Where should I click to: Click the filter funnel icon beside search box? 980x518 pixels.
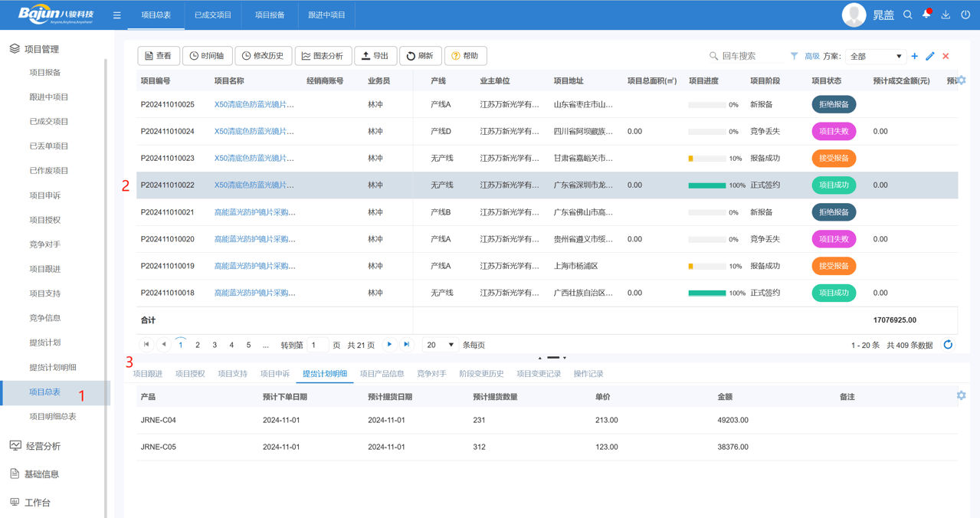(x=793, y=55)
